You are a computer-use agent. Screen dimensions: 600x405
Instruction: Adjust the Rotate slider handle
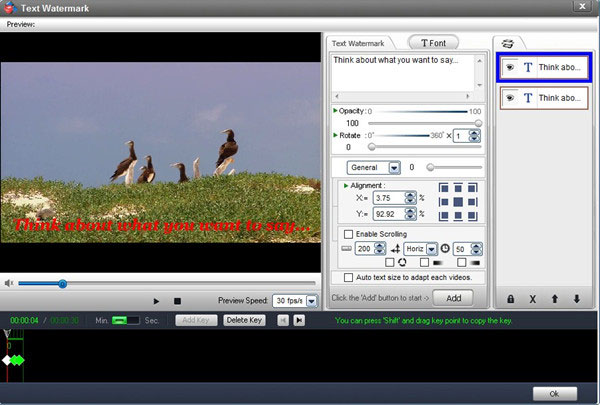click(372, 147)
